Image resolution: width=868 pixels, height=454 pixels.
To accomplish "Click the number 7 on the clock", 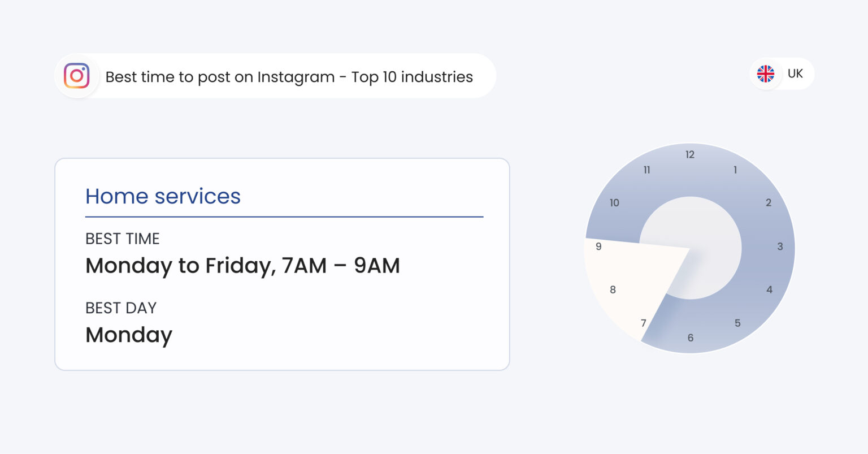I will (x=643, y=323).
